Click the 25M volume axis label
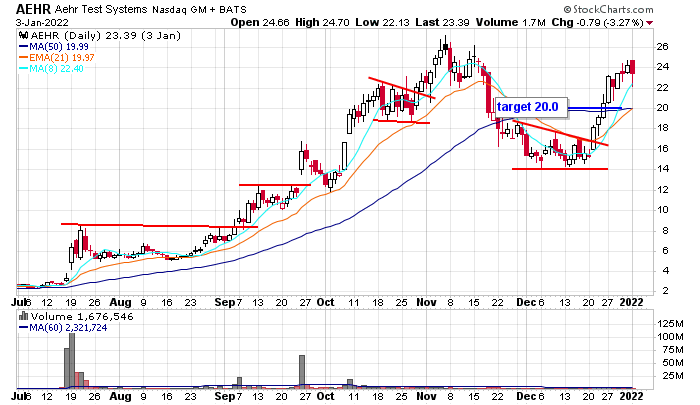Screen dimensions: 700x405 [x=673, y=376]
